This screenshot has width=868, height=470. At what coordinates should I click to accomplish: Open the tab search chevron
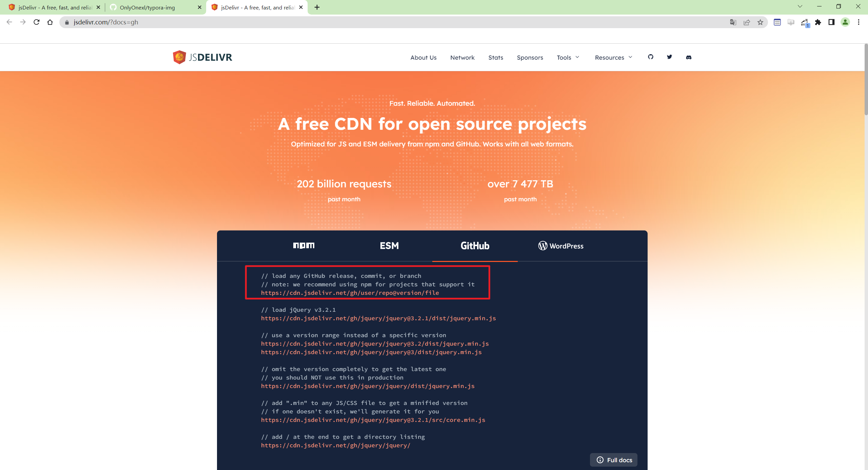(x=800, y=7)
